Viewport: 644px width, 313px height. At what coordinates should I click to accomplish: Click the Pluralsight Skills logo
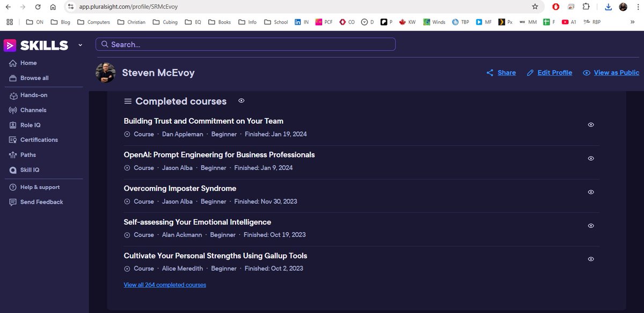36,46
